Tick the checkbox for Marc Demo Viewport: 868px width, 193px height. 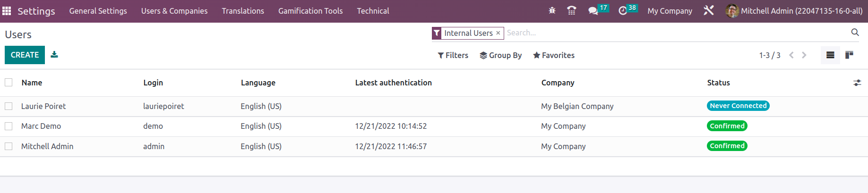click(x=9, y=126)
